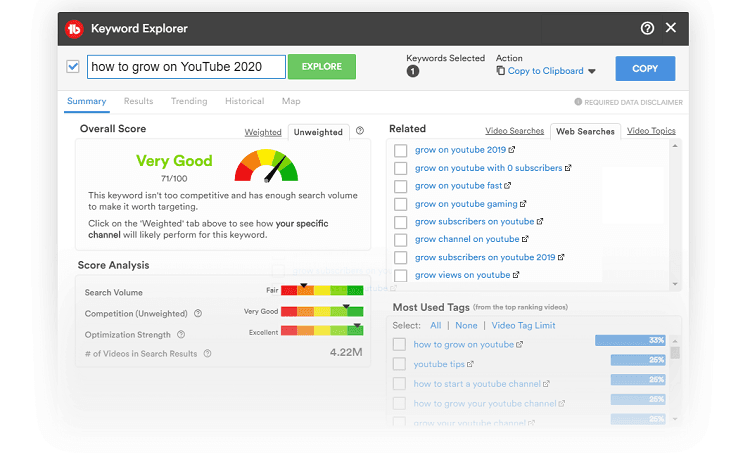
Task: Click help icon beside Competition (Unweighted)
Action: click(x=198, y=313)
